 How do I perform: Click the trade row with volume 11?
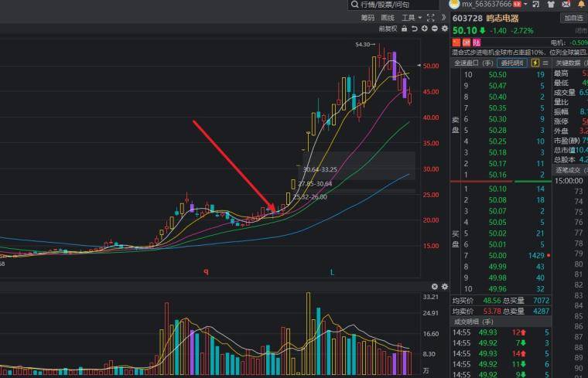(x=501, y=364)
